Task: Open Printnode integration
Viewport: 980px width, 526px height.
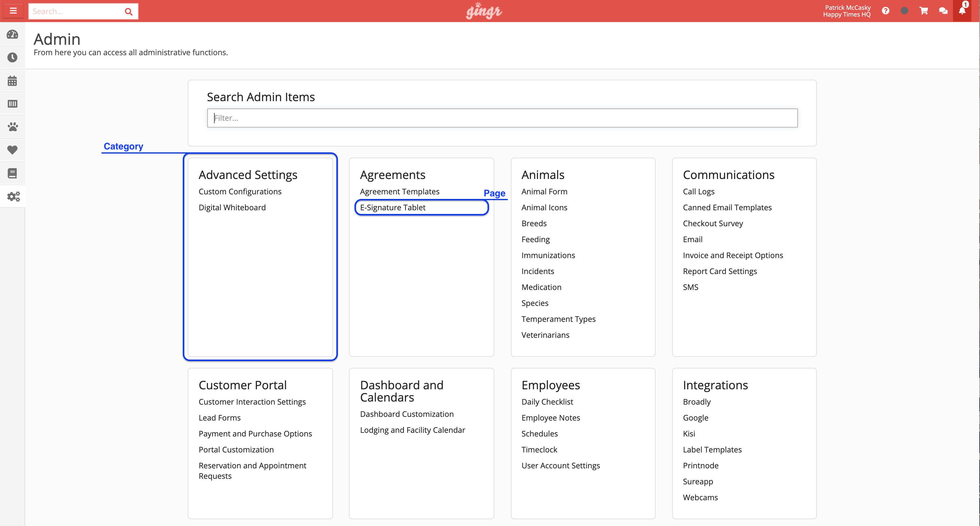Action: tap(701, 466)
